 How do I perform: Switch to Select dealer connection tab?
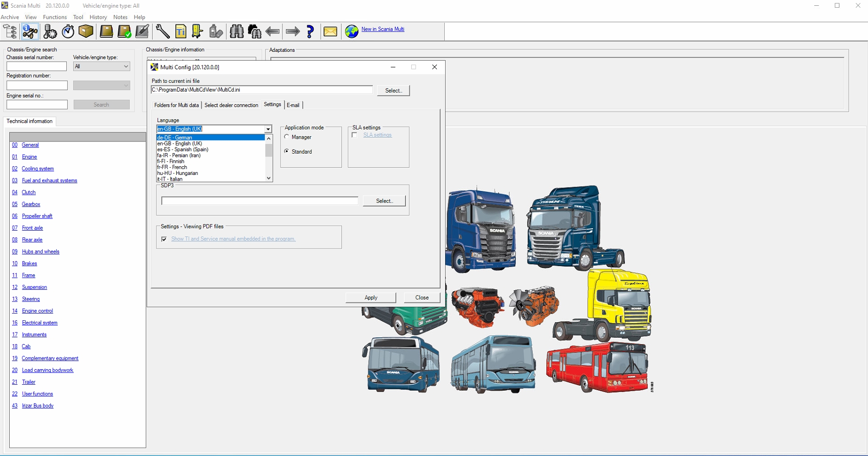click(231, 105)
